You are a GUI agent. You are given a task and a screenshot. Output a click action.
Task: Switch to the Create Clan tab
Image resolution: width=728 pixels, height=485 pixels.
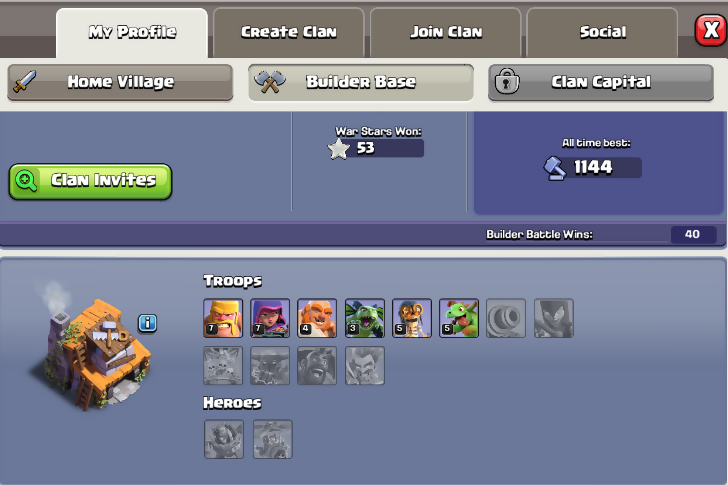[x=289, y=32]
